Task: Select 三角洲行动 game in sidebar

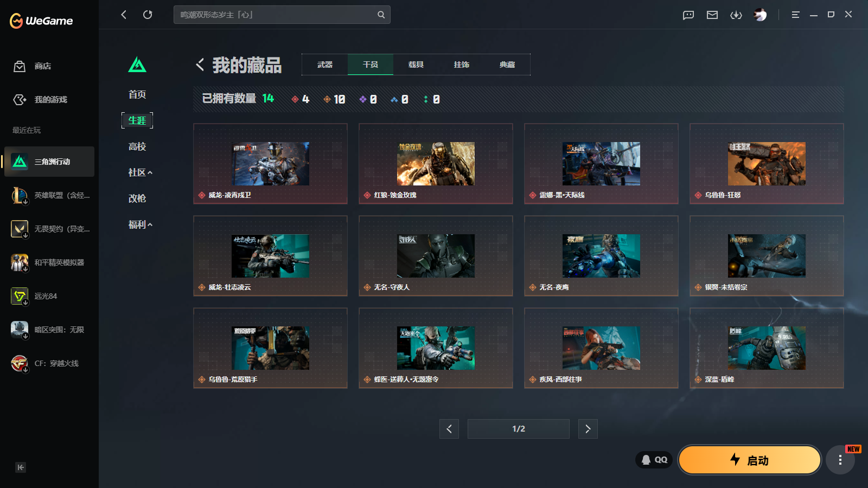Action: pos(49,162)
